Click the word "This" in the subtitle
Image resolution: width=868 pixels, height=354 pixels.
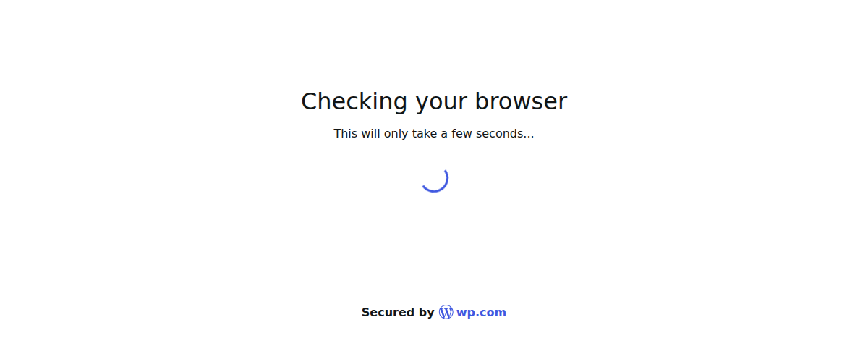tap(345, 133)
